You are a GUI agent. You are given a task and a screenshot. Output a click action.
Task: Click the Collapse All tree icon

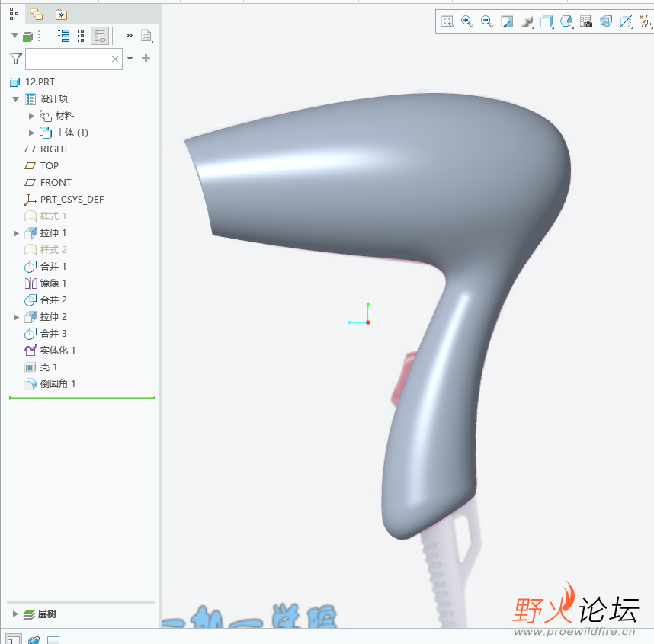[x=81, y=36]
